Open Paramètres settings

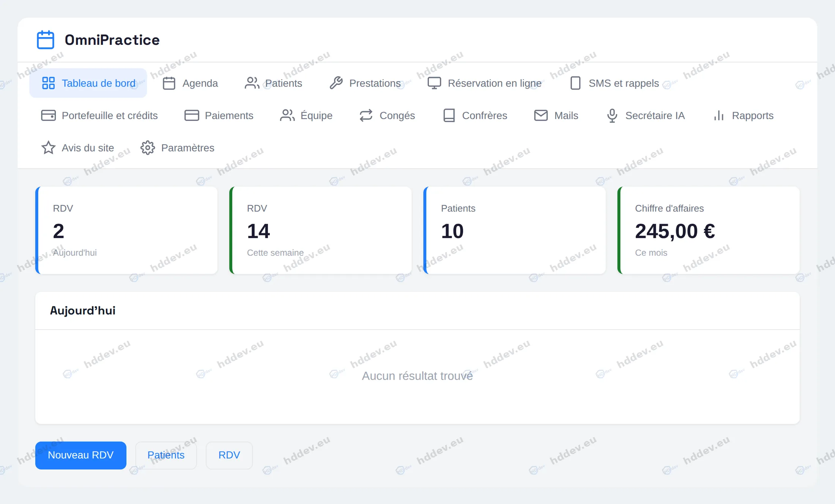[177, 148]
